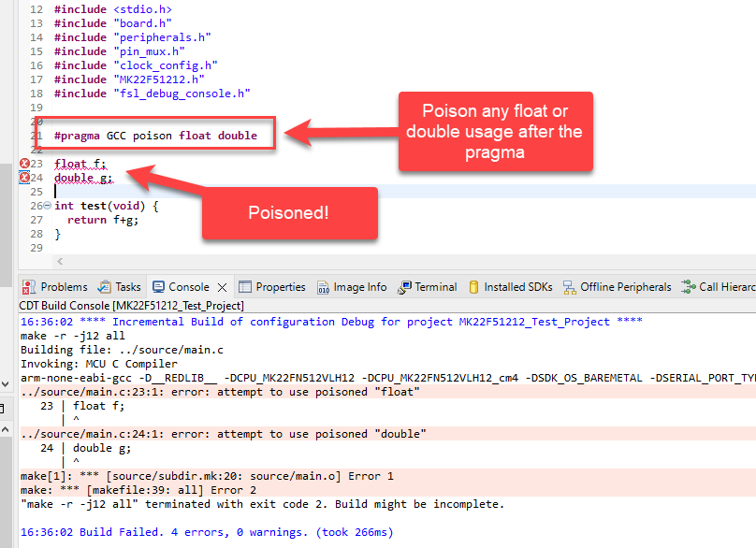This screenshot has width=756, height=548.
Task: Click the make Error 1 line in console
Action: (206, 476)
